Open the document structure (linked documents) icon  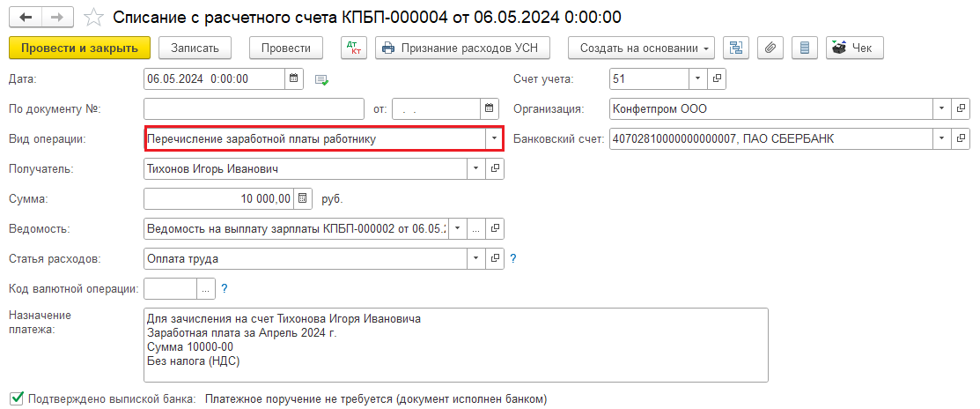pyautogui.click(x=736, y=48)
